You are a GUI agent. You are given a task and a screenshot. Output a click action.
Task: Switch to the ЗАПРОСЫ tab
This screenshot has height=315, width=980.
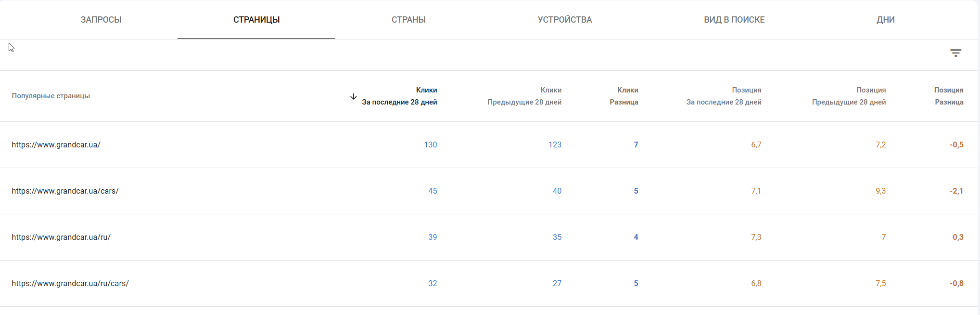(101, 20)
